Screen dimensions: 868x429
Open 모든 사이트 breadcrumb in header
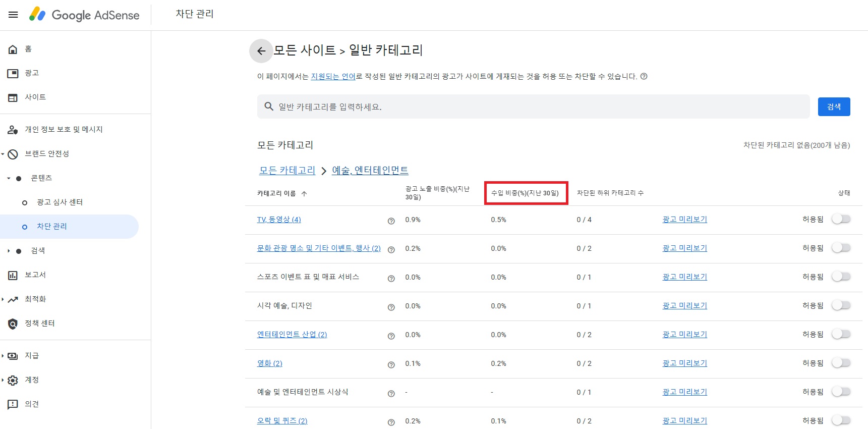305,50
